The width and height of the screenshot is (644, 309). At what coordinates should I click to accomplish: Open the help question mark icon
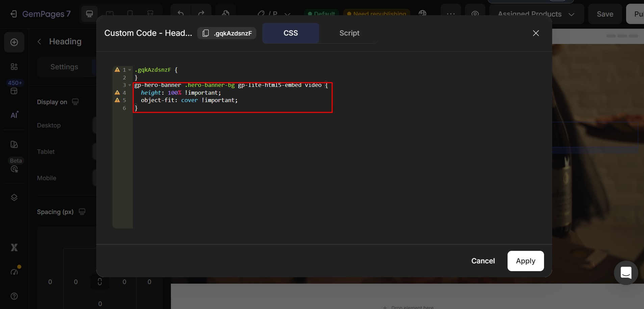(14, 296)
